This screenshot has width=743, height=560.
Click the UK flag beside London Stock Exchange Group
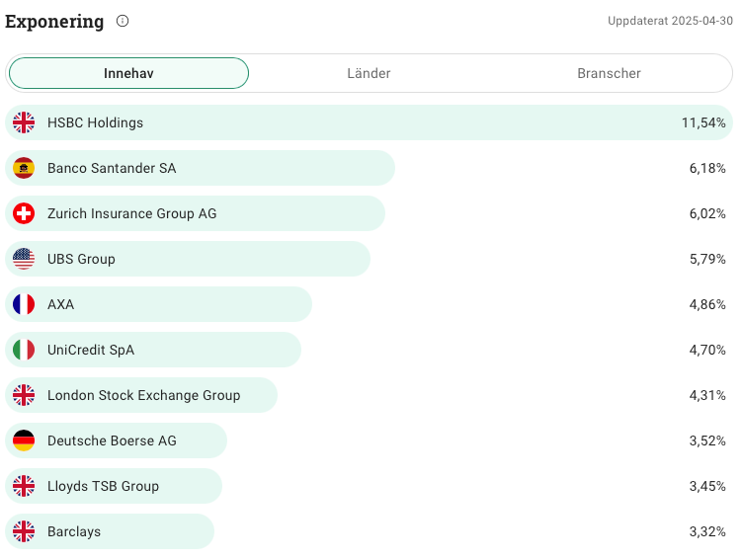(x=24, y=395)
